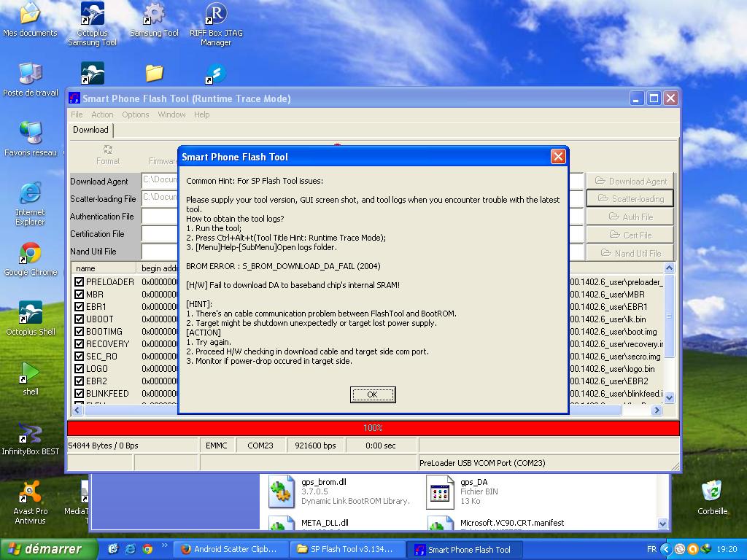Open the unlabeled yellow folder on the desktop
This screenshot has width=747, height=560.
154,74
